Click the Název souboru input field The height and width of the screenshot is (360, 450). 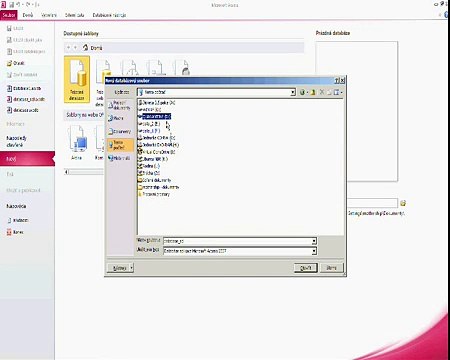tap(237, 241)
